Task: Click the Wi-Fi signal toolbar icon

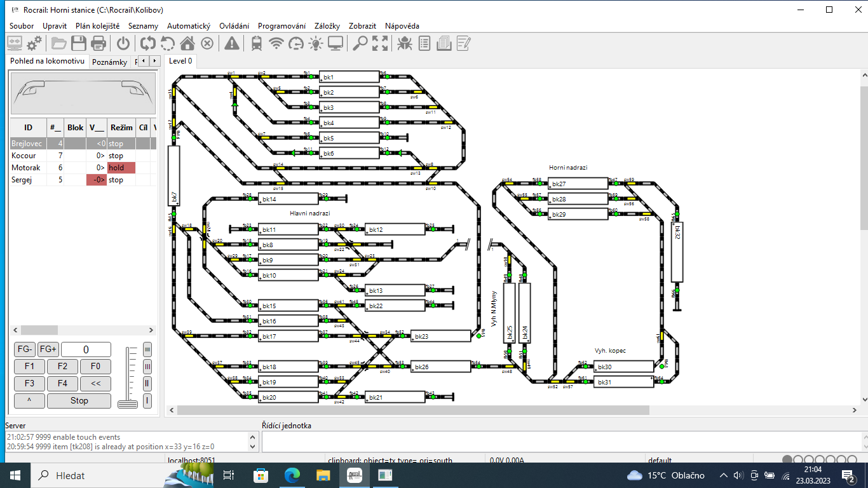Action: point(276,43)
